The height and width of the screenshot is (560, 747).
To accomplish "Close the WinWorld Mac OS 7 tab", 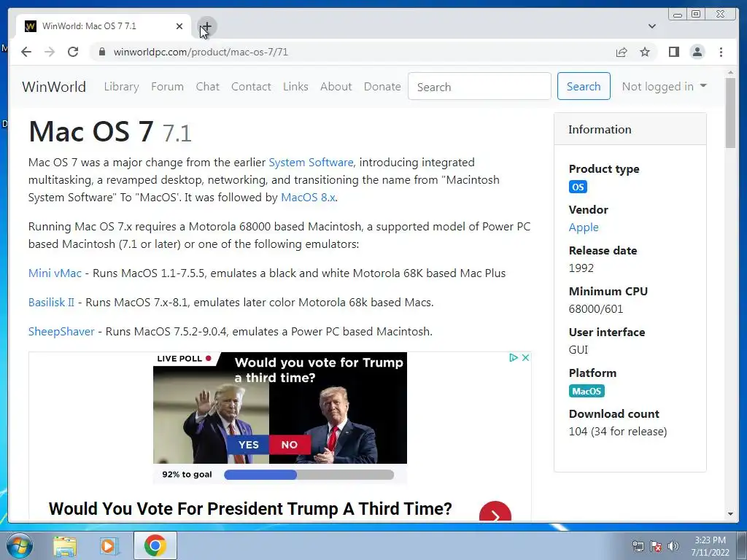I will pos(179,26).
